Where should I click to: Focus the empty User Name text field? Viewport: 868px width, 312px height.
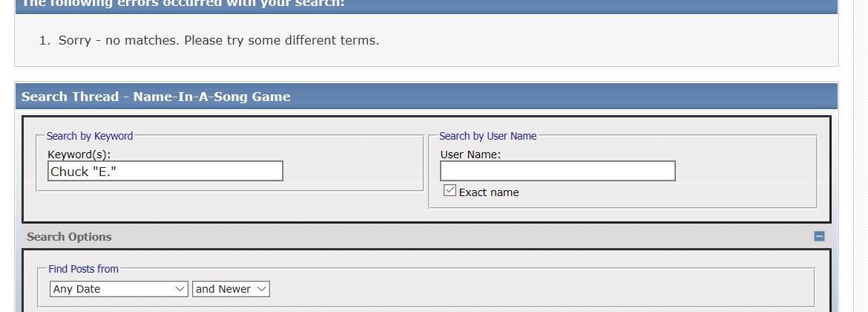tap(557, 172)
